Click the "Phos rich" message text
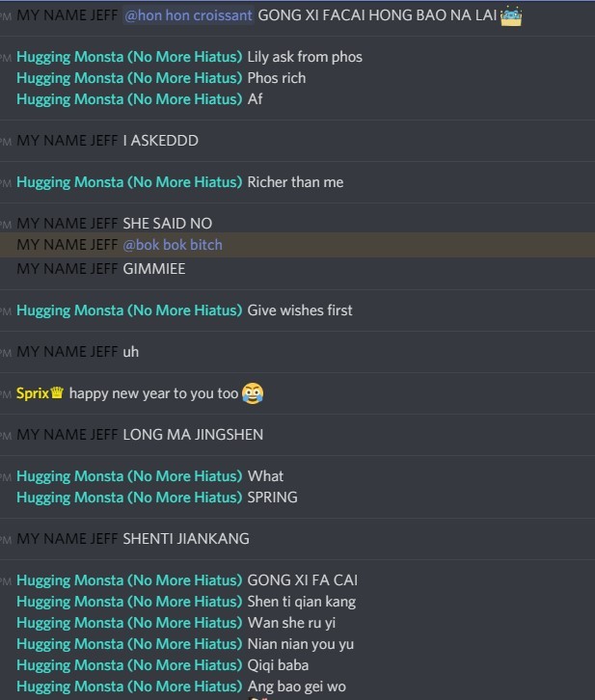Viewport: 595px width, 700px height. (276, 78)
